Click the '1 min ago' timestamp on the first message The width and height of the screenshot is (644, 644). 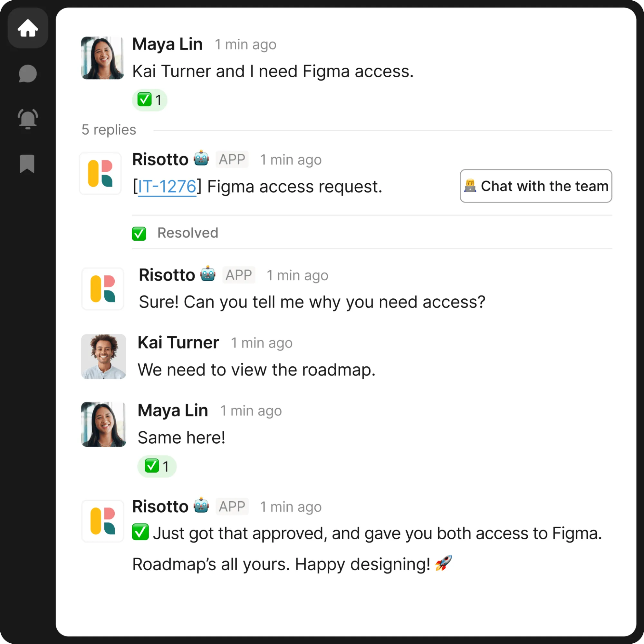245,44
